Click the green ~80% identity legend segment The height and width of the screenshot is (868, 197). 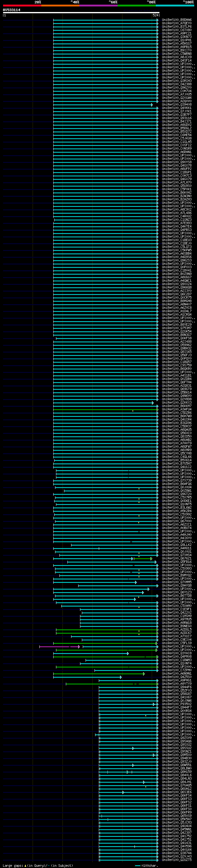(137, 6)
